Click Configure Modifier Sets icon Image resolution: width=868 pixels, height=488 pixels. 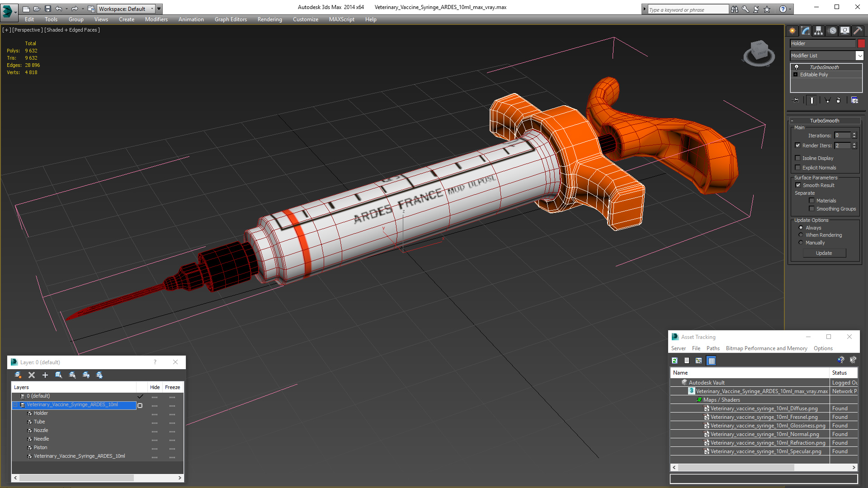point(854,100)
